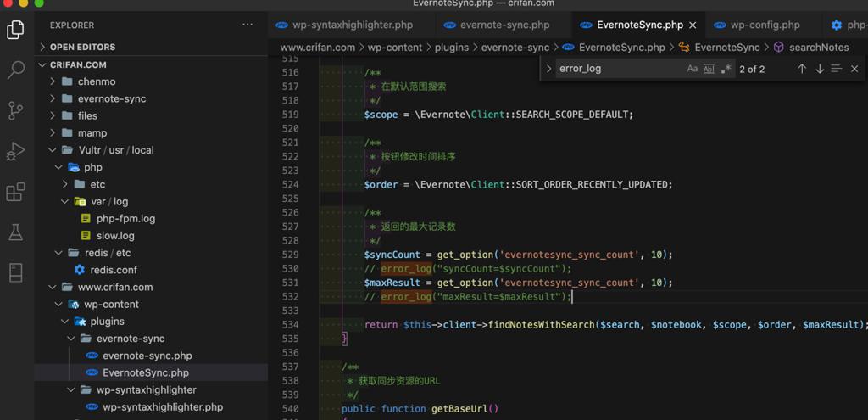Switch to evernote-sync.php tab
The width and height of the screenshot is (868, 420).
tap(497, 25)
